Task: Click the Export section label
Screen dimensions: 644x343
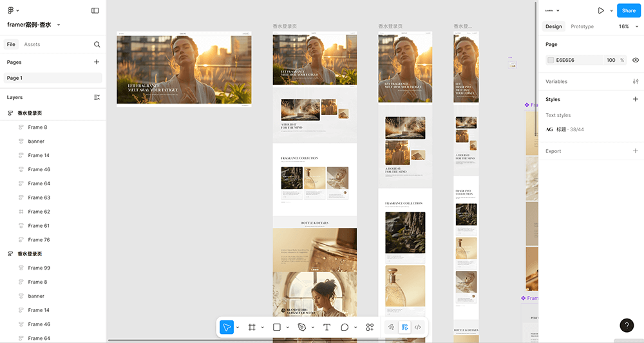Action: tap(553, 151)
